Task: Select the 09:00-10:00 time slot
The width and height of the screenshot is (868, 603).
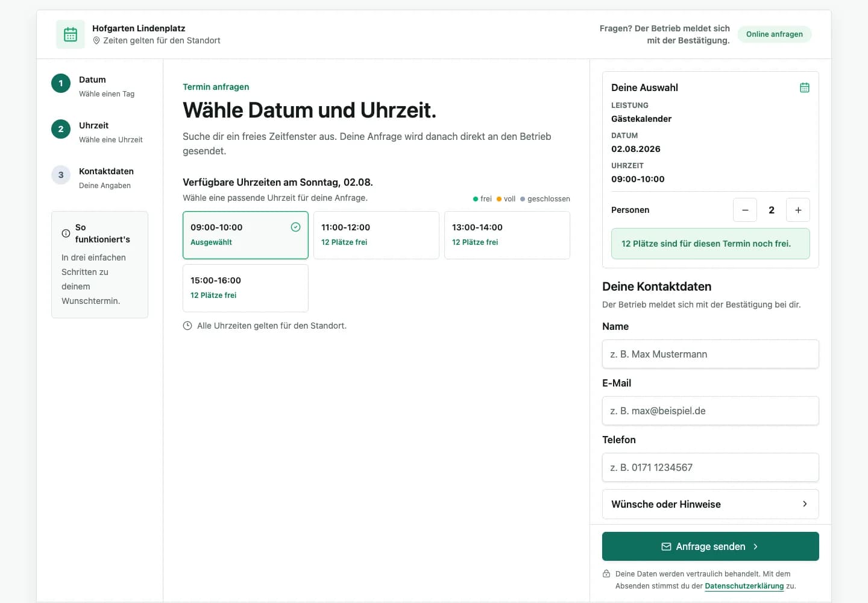Action: 245,235
